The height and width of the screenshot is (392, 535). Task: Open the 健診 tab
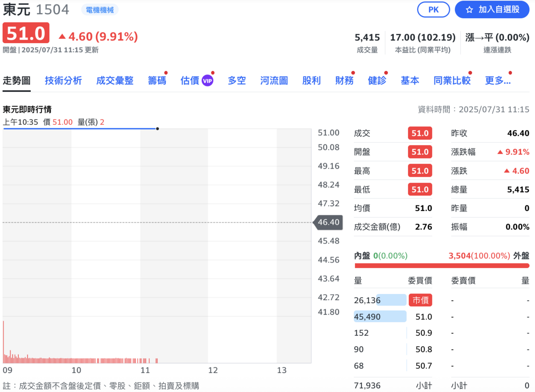coord(377,81)
